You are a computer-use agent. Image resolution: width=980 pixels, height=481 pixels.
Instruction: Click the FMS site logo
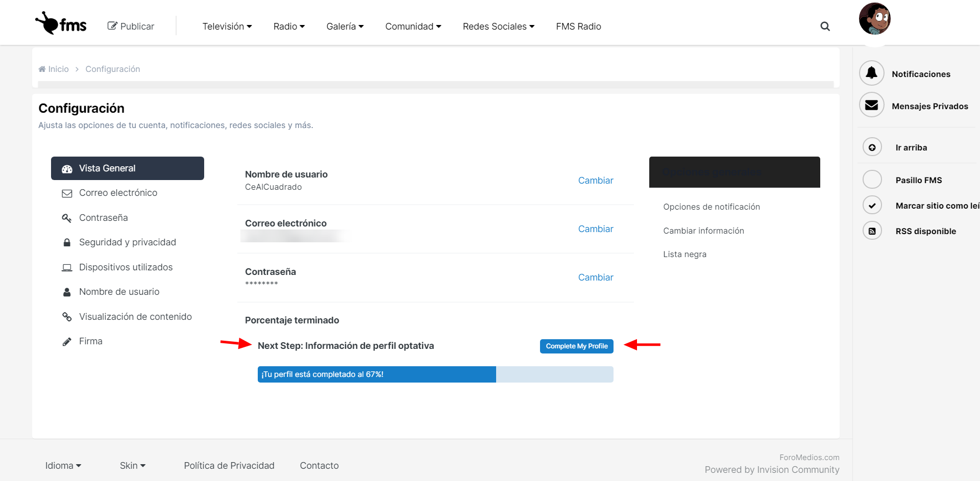(61, 23)
